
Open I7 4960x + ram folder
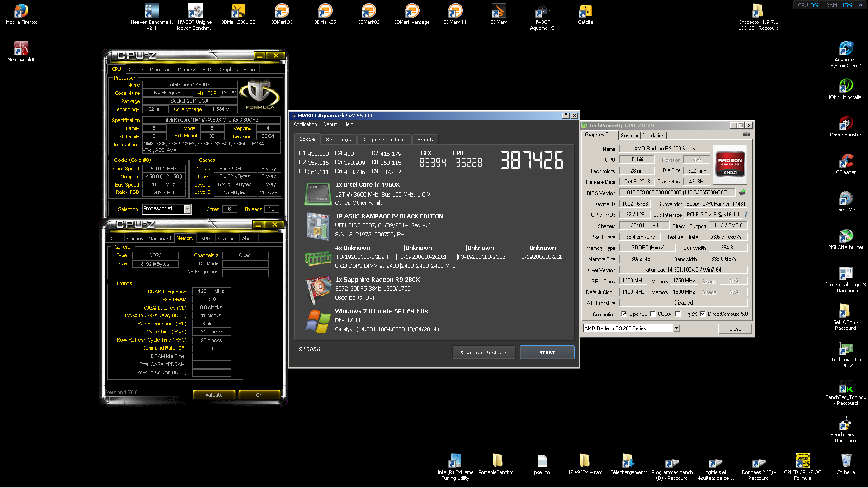585,464
